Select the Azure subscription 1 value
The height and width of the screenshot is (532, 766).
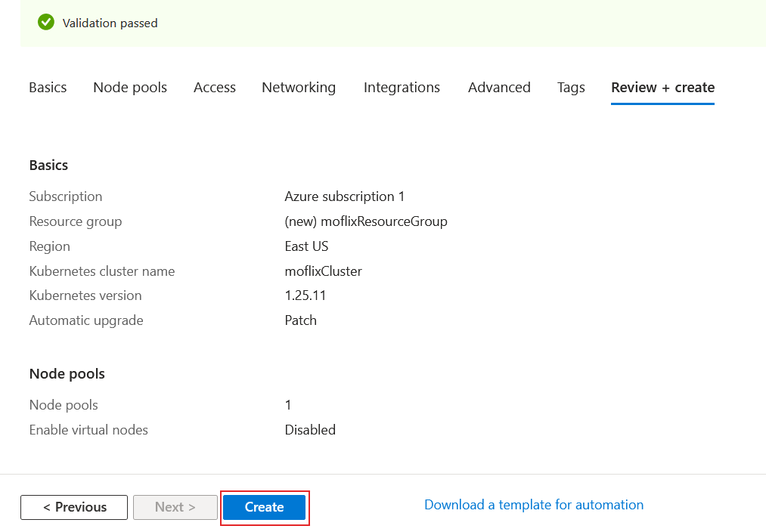tap(345, 196)
